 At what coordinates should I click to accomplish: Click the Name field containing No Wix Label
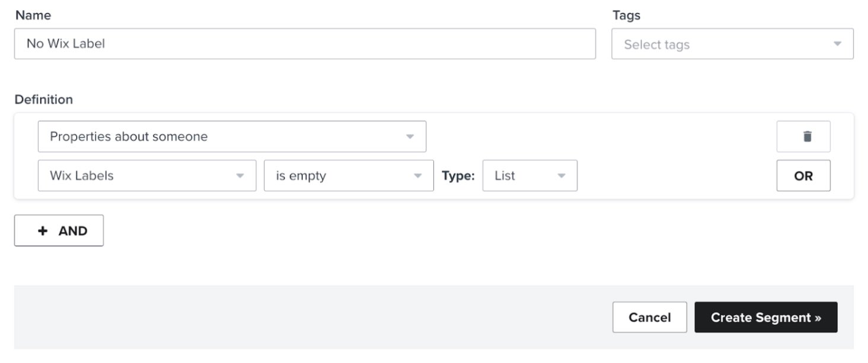[x=305, y=43]
